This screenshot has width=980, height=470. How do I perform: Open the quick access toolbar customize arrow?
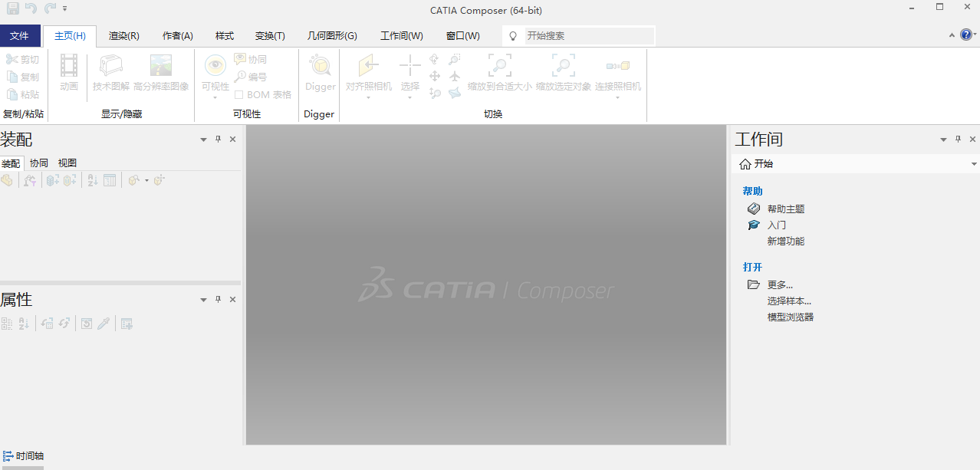pos(65,9)
